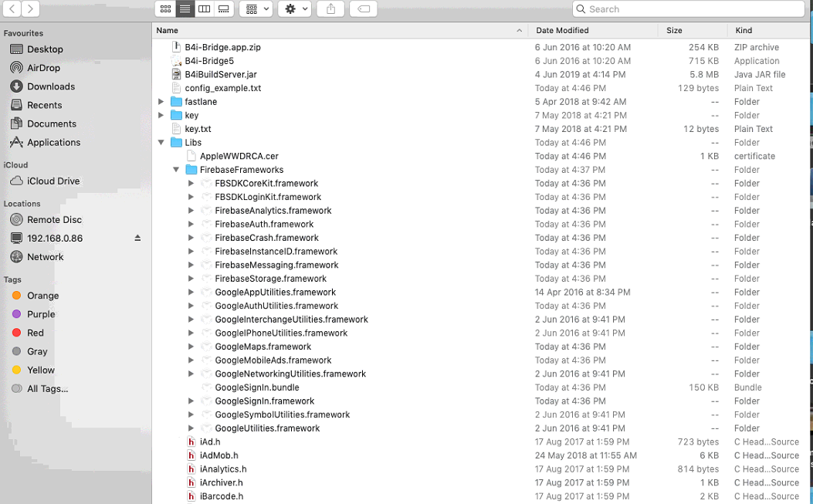The height and width of the screenshot is (504, 813).
Task: Select the iBarcode.h header file icon
Action: (191, 496)
